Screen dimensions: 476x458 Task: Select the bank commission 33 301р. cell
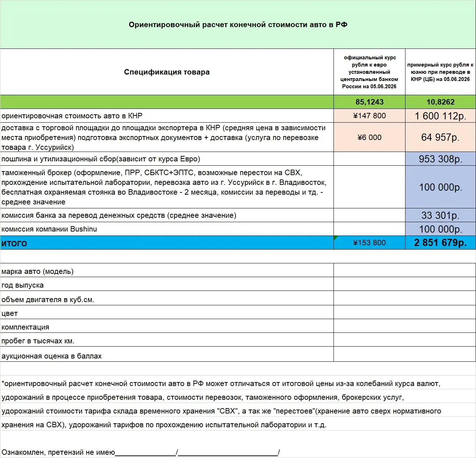tap(441, 215)
